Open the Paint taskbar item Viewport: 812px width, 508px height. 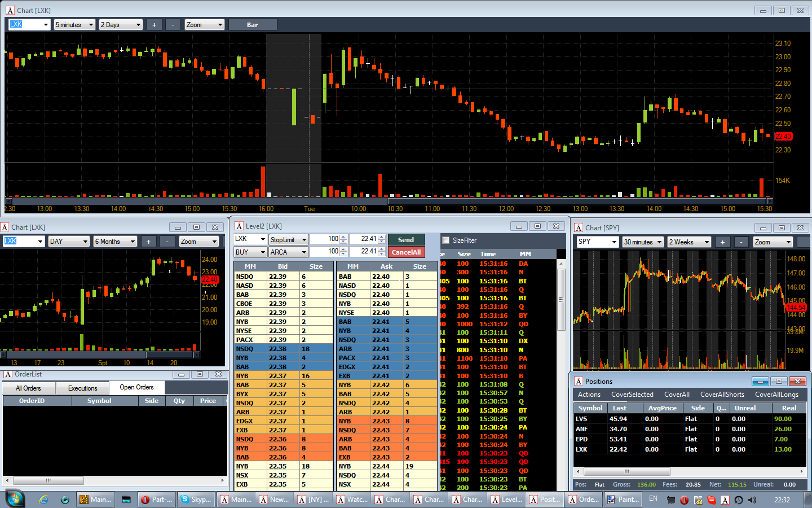coord(623,500)
